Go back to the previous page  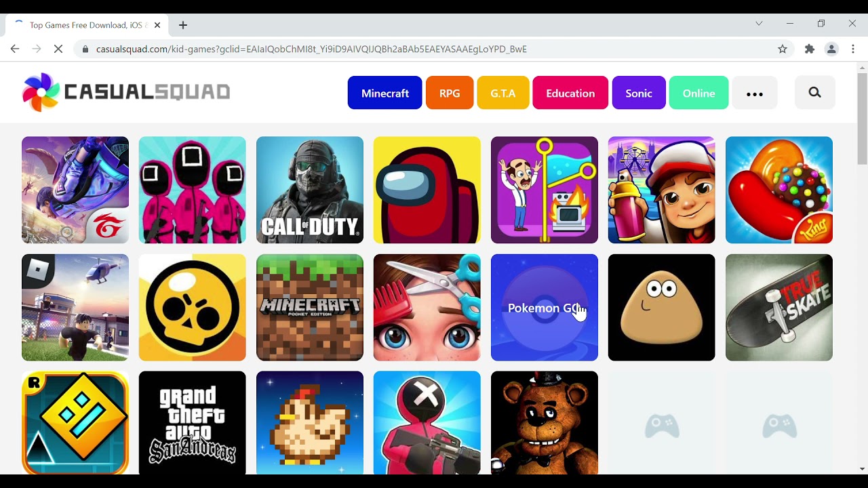(x=15, y=49)
